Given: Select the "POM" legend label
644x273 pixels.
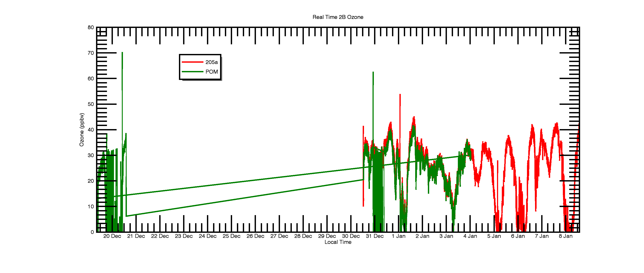Looking at the screenshot, I should coord(212,72).
